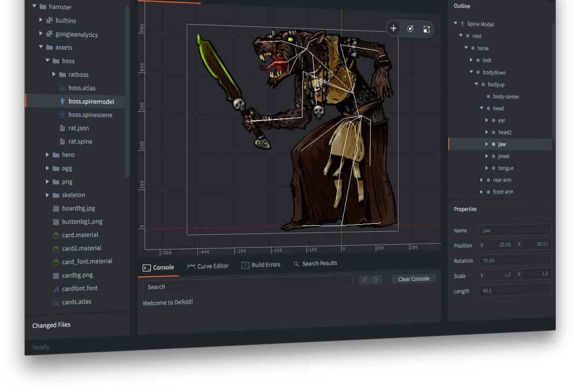Image resolution: width=574 pixels, height=392 pixels.
Task: Switch to the Curve Editor tab
Action: pos(208,266)
